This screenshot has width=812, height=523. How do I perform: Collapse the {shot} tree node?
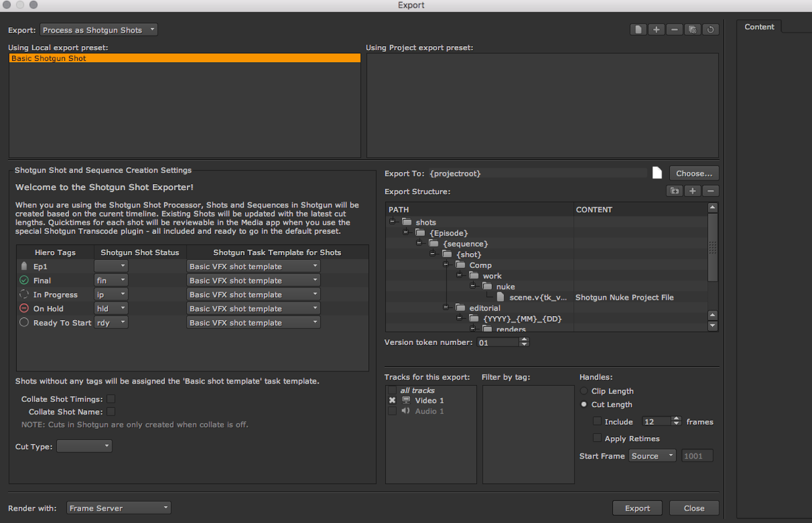point(432,253)
